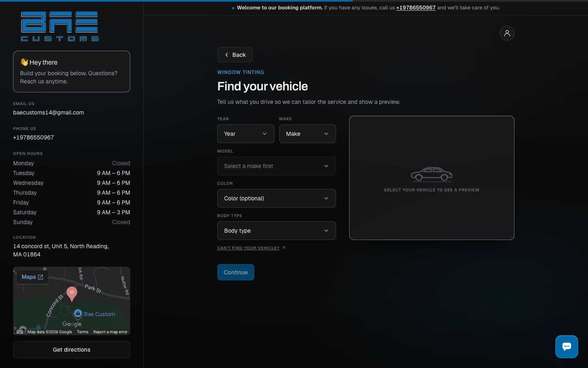This screenshot has width=588, height=368.
Task: Click 'Map data ©2026 Google' text
Action: (x=49, y=332)
